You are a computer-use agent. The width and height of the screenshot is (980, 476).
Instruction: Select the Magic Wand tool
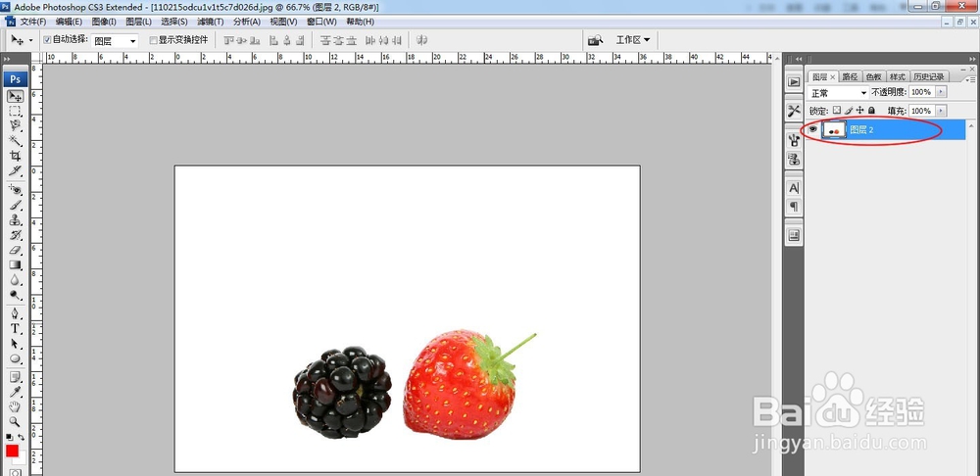15,141
